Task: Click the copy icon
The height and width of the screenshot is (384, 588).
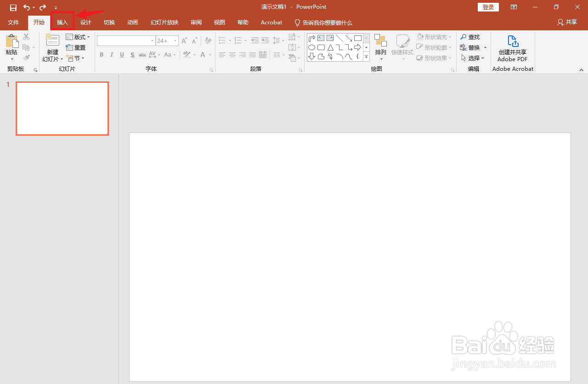Action: pos(26,47)
